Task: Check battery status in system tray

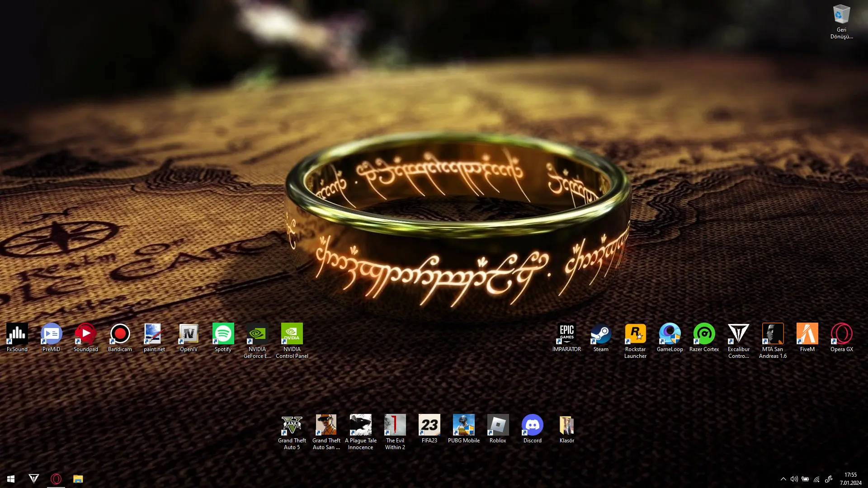Action: pyautogui.click(x=805, y=479)
